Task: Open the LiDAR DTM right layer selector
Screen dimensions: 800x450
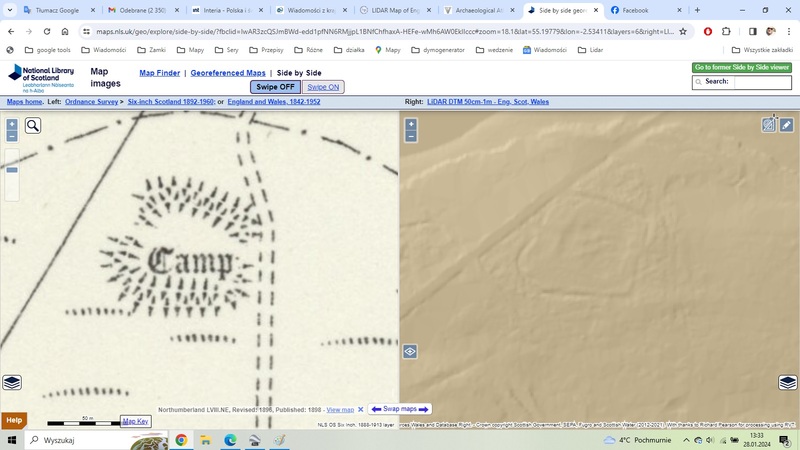Action: pos(488,102)
